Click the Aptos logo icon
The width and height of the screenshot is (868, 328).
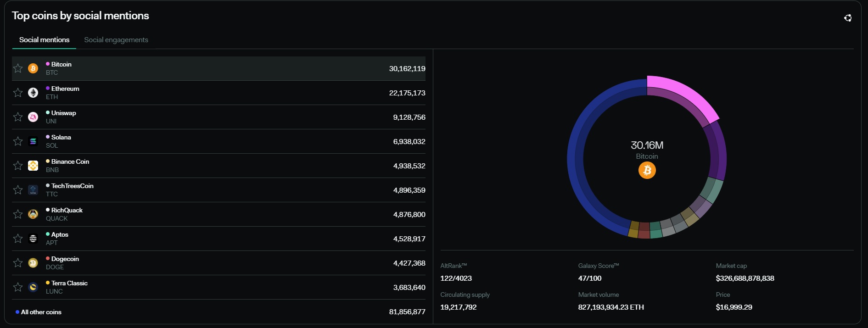[33, 239]
